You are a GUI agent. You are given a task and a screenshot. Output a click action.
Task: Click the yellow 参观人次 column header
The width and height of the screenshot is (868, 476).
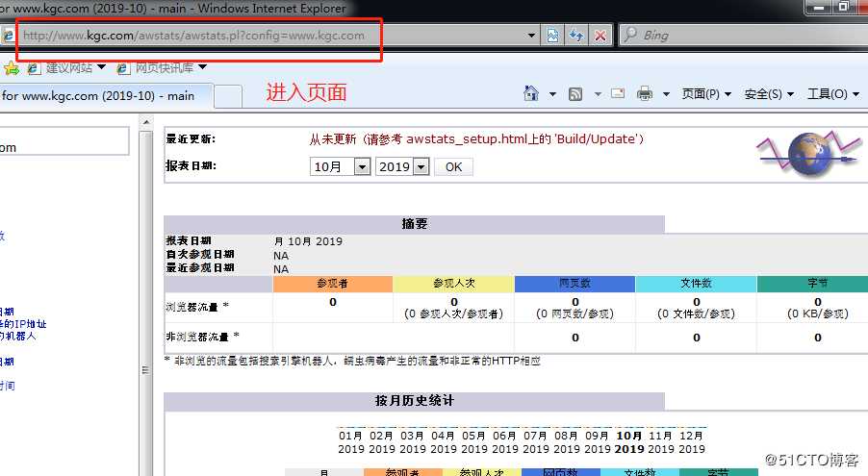[x=453, y=284]
